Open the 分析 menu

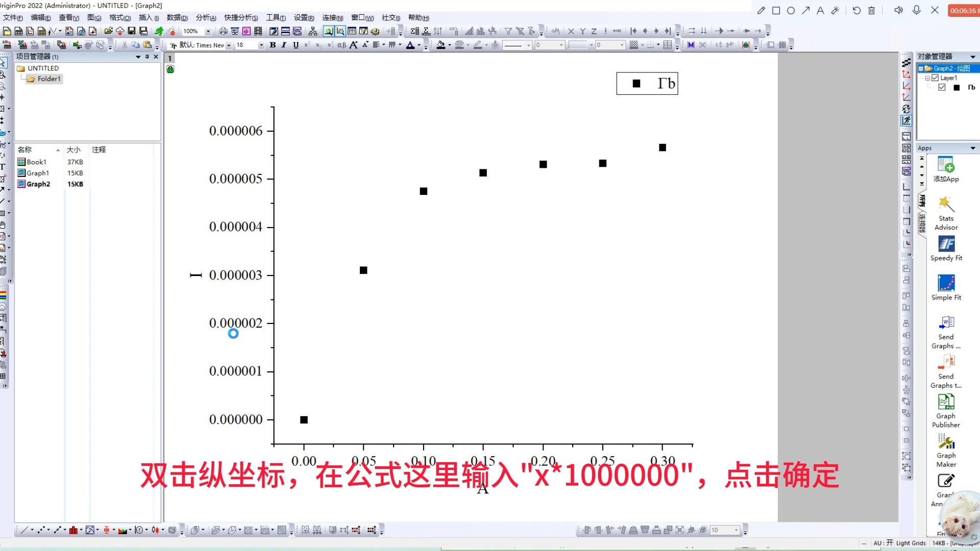click(x=205, y=17)
